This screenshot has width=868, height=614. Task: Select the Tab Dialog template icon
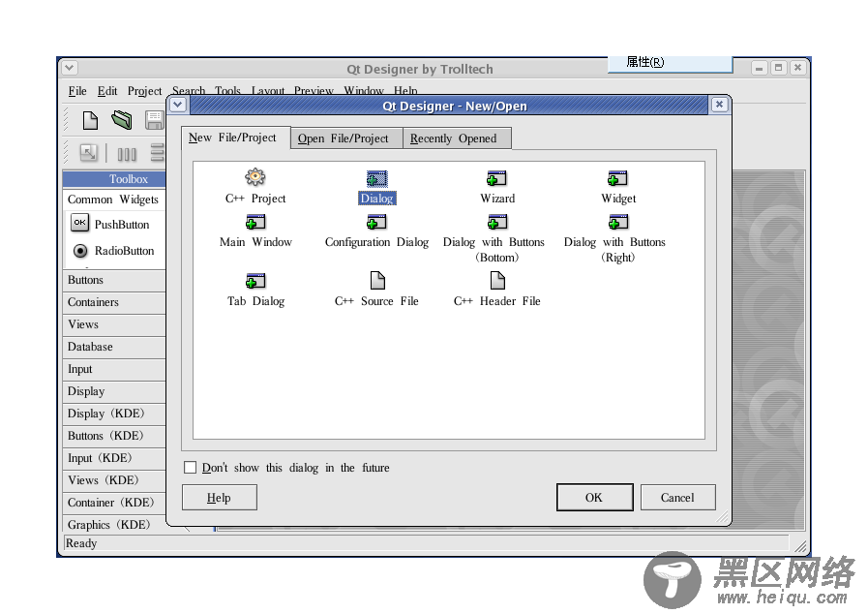pyautogui.click(x=255, y=281)
